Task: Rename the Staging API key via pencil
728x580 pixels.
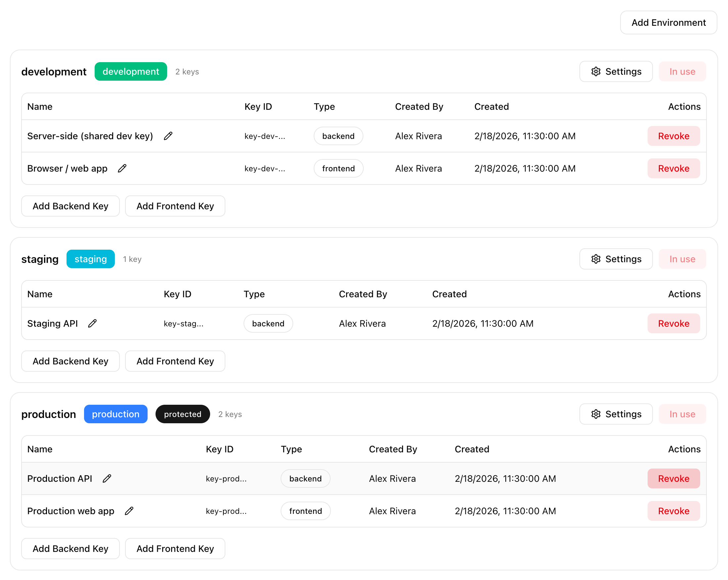Action: click(93, 324)
